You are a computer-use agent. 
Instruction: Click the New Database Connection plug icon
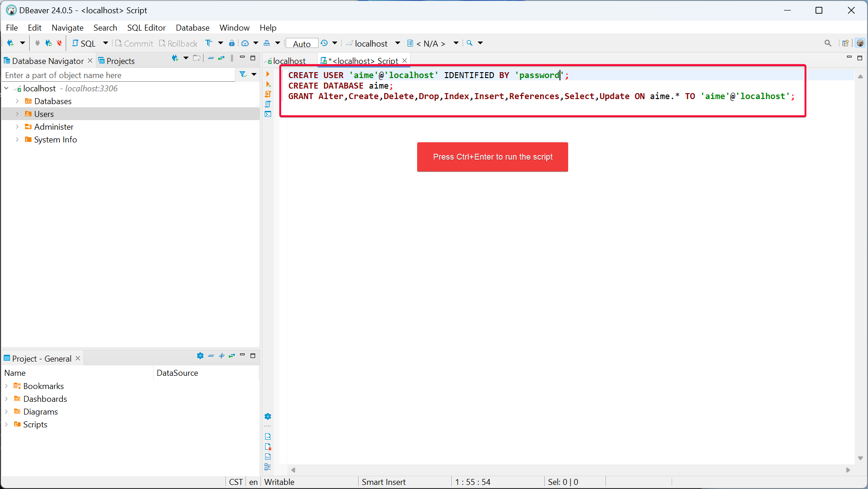(10, 43)
